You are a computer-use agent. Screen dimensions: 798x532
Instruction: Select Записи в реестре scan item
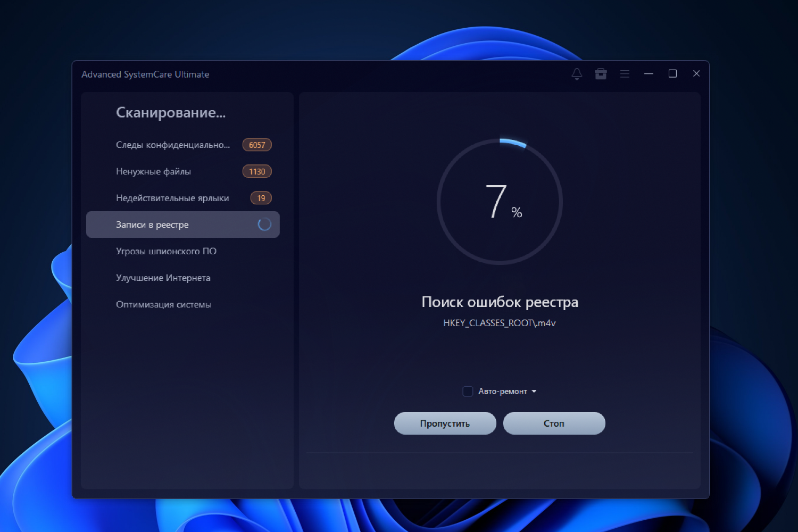[x=183, y=225]
